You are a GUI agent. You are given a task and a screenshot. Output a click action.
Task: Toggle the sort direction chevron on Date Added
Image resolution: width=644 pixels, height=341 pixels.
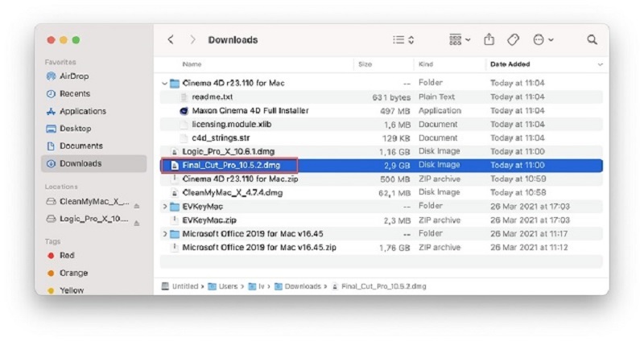[x=600, y=64]
